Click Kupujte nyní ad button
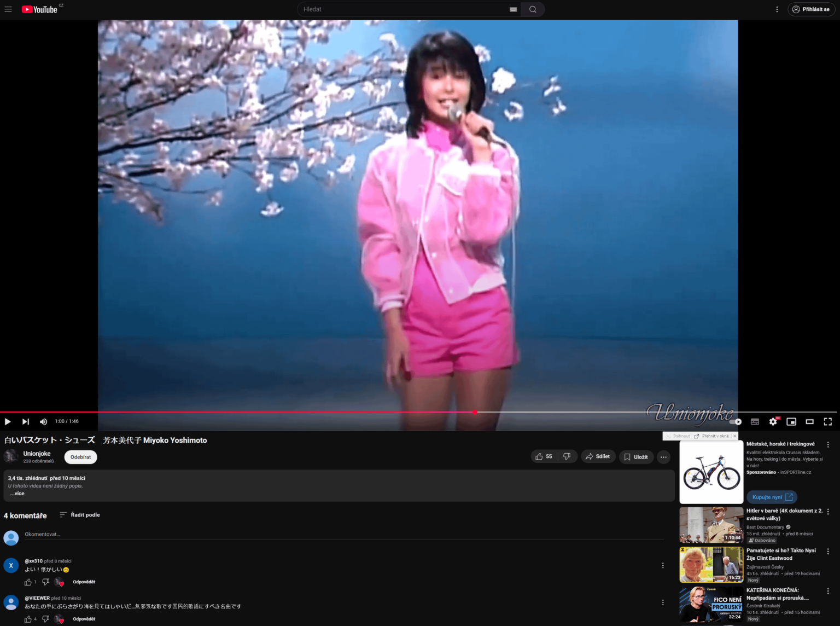The image size is (840, 626). tap(772, 497)
